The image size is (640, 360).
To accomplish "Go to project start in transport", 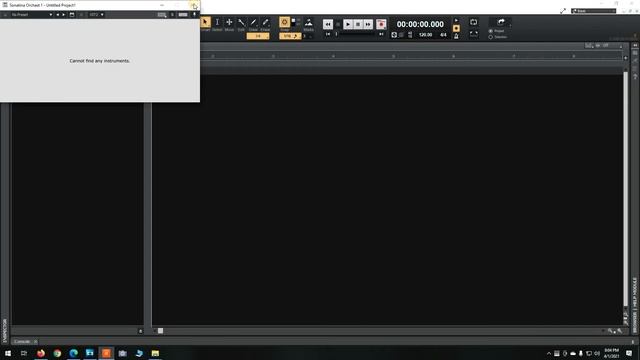I will (328, 34).
